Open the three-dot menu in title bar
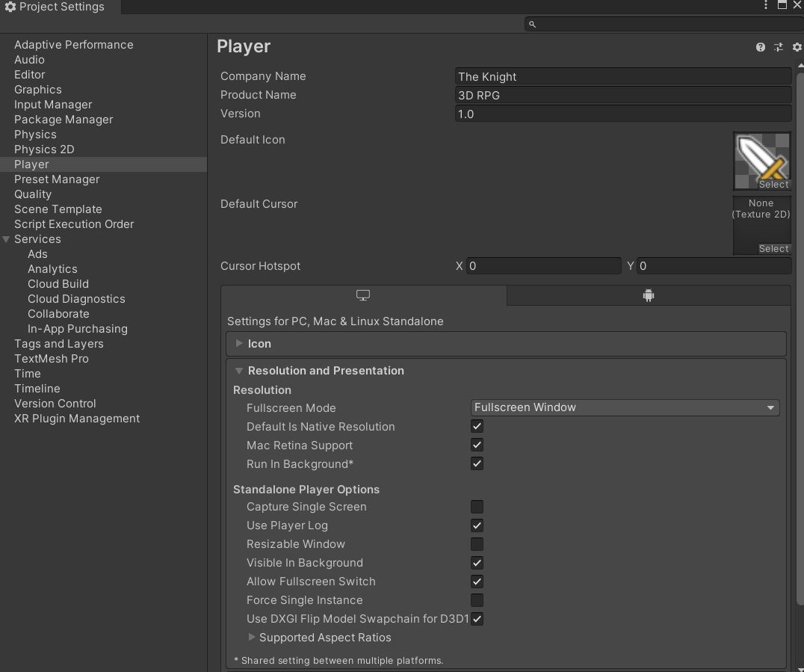804x672 pixels. point(764,5)
